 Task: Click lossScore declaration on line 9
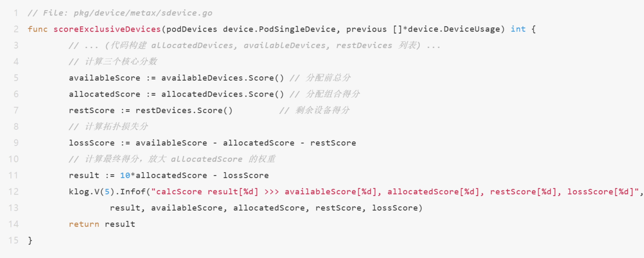pos(92,143)
